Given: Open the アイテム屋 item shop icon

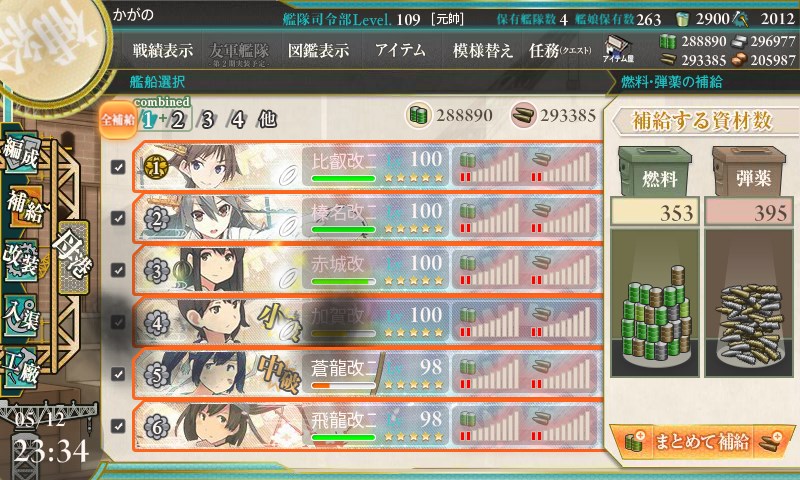Looking at the screenshot, I should coord(617,49).
